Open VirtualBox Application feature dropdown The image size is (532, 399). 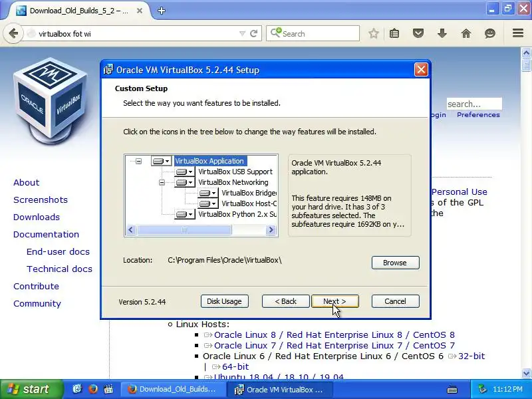(x=161, y=161)
